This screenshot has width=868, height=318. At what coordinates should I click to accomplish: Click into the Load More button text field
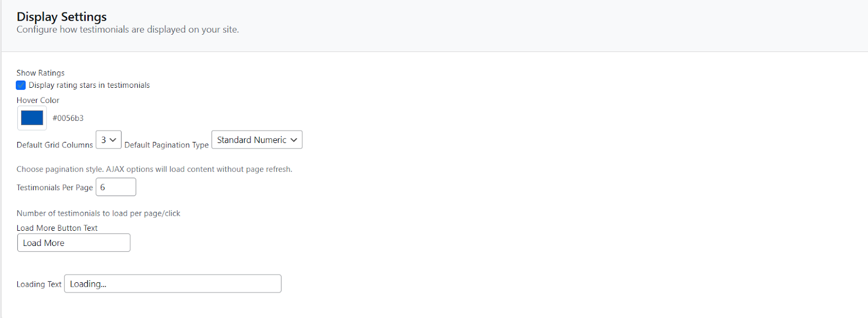74,243
